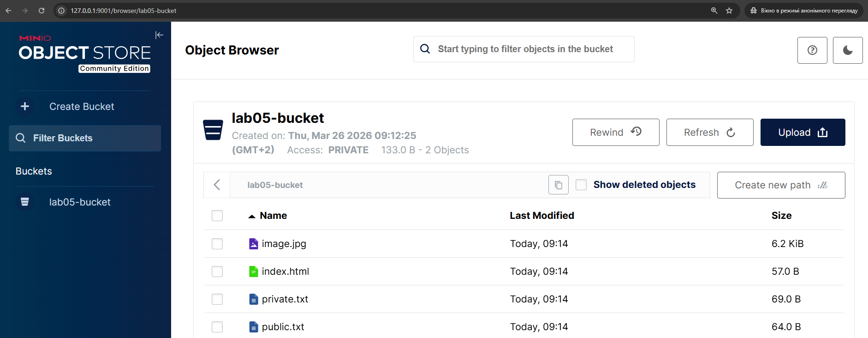The image size is (868, 338).
Task: Open the lab05-bucket sidebar entry
Action: click(x=80, y=202)
